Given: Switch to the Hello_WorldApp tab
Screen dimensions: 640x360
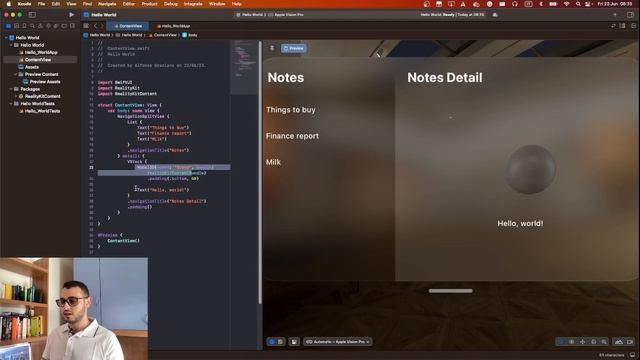Looking at the screenshot, I should coord(173,26).
